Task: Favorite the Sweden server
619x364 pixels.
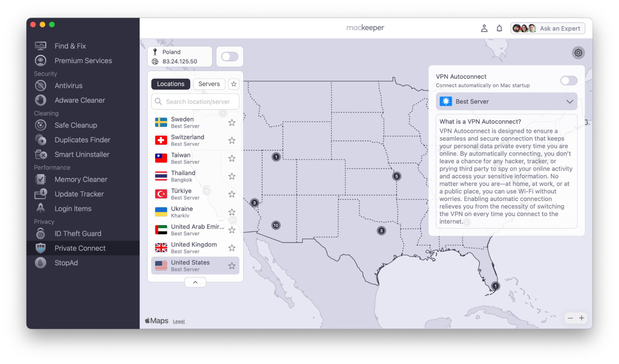Action: (232, 122)
